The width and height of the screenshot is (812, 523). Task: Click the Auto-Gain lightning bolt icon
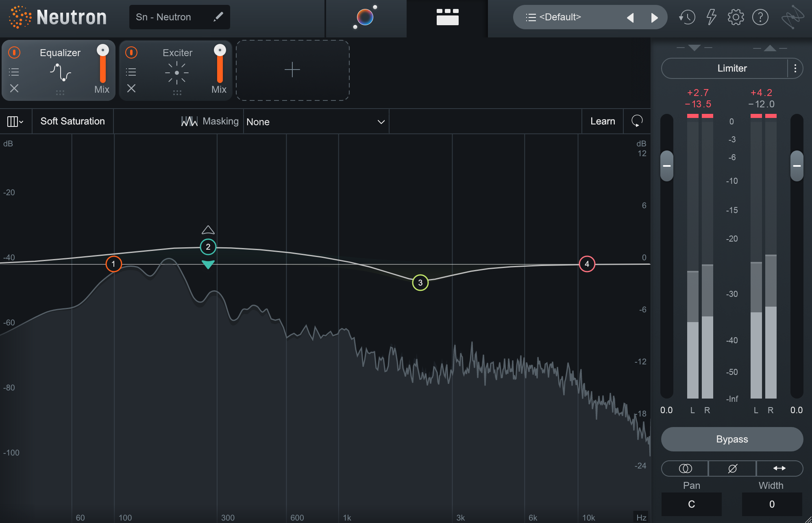click(710, 17)
